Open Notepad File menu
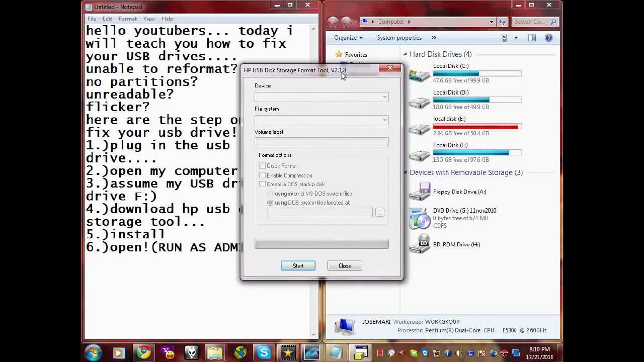The height and width of the screenshot is (362, 644). [92, 19]
